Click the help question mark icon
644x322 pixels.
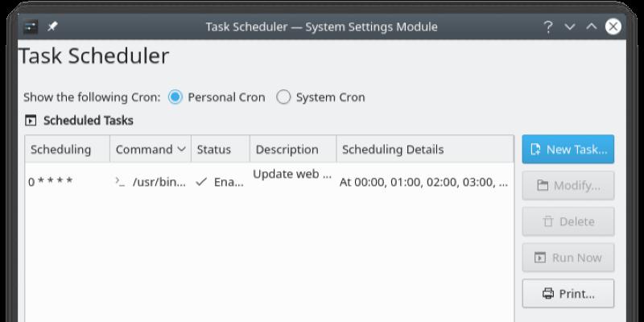(548, 27)
